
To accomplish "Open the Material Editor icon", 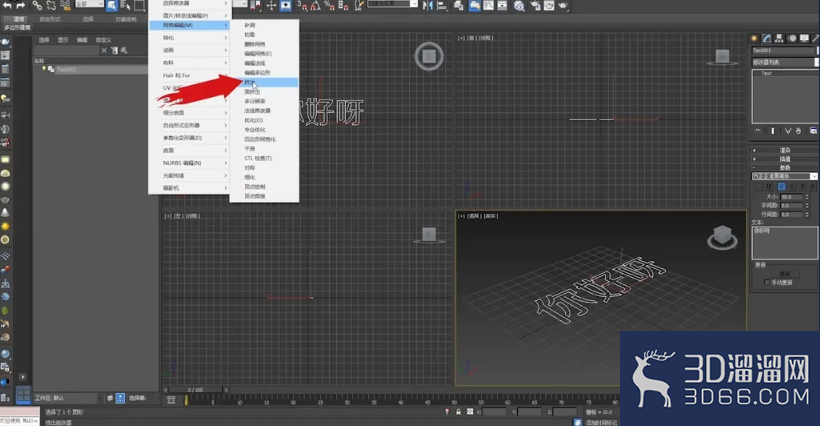I will point(519,6).
